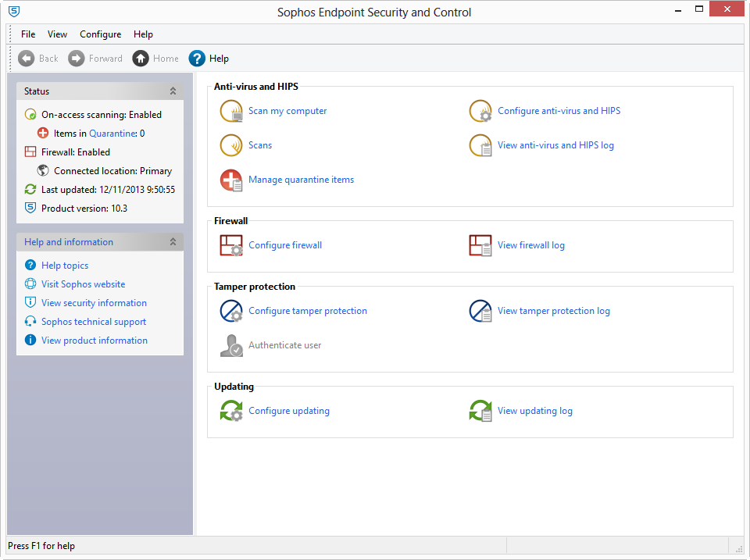Click the Scan my computer icon
The image size is (750, 560).
(x=231, y=112)
